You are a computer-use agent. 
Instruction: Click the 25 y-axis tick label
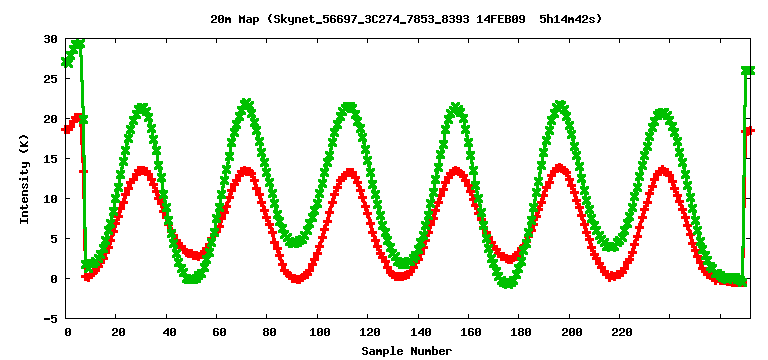pos(50,78)
